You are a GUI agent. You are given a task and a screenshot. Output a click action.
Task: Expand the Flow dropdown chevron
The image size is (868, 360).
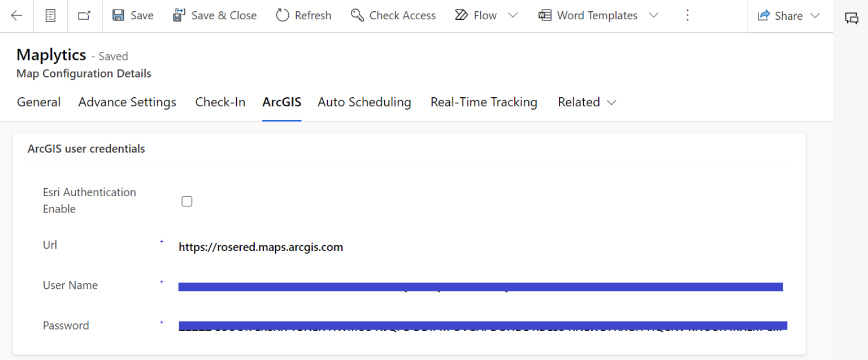click(513, 15)
